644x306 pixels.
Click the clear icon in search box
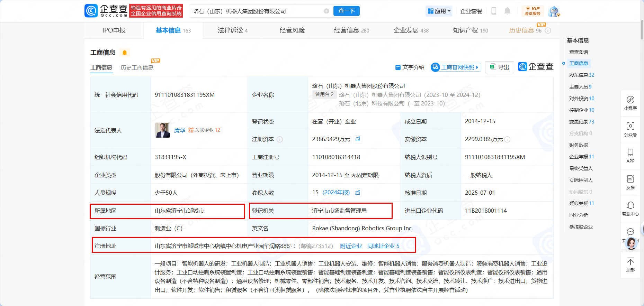[x=326, y=11]
